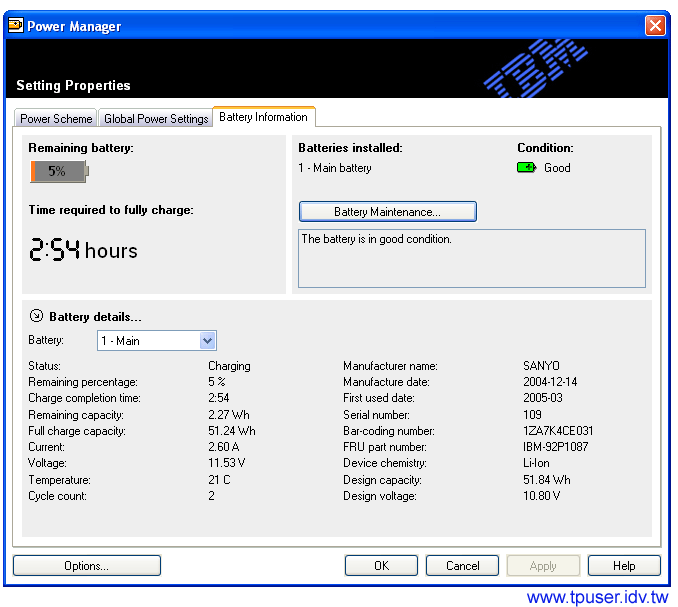
Task: Click the Power Manager title bar icon
Action: [16, 26]
